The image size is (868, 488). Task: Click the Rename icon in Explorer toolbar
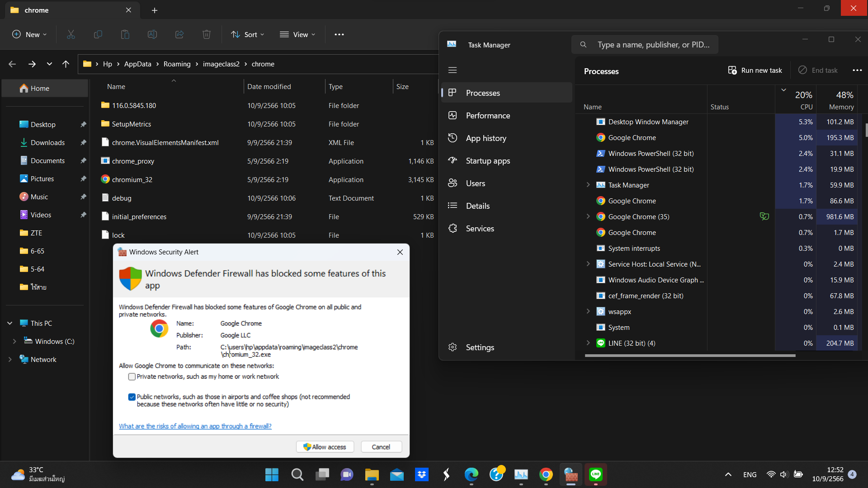click(x=152, y=34)
